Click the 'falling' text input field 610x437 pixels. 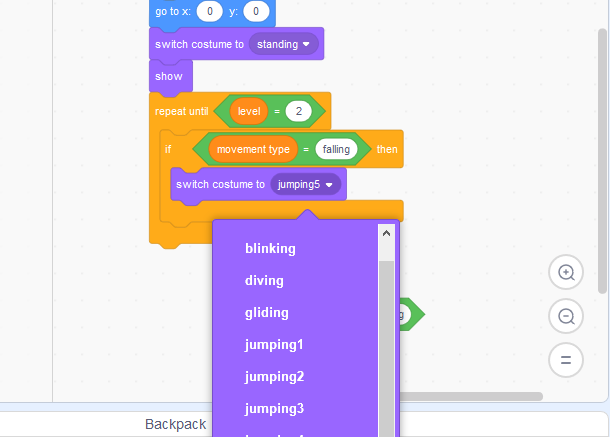tap(336, 149)
